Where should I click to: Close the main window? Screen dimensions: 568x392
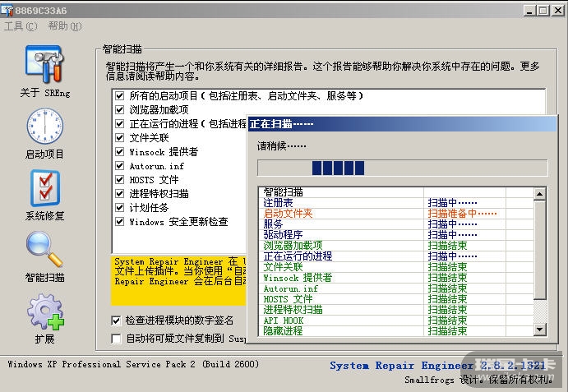click(557, 11)
